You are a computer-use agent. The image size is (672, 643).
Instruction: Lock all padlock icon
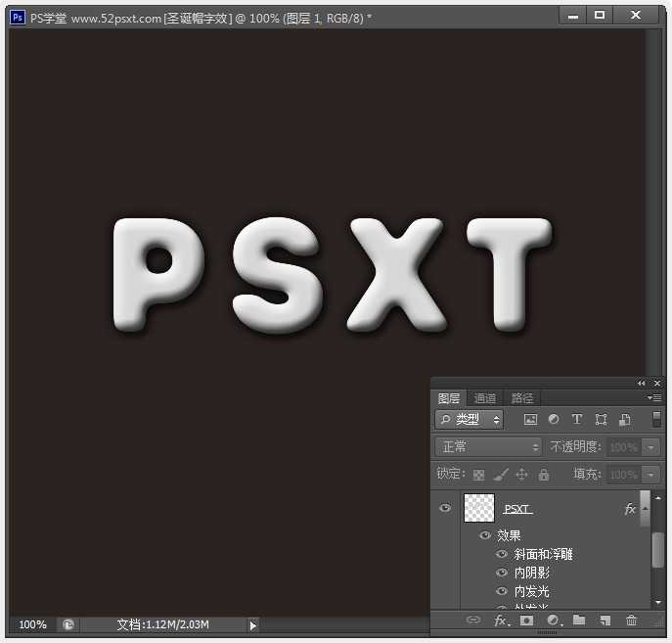tap(544, 474)
